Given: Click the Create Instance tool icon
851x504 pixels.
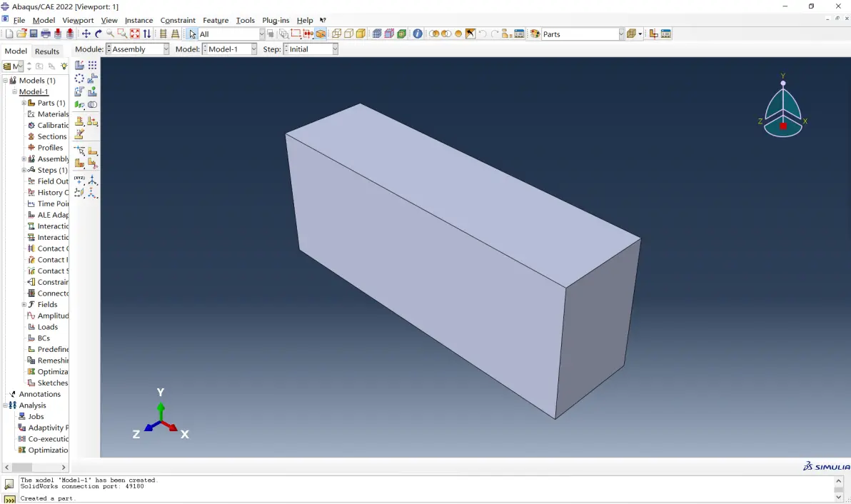Looking at the screenshot, I should tap(79, 65).
